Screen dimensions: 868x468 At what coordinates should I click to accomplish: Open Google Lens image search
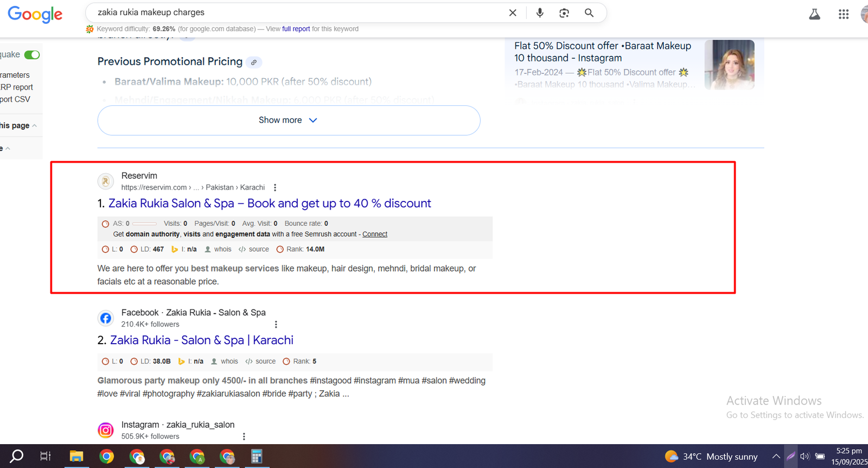[564, 13]
